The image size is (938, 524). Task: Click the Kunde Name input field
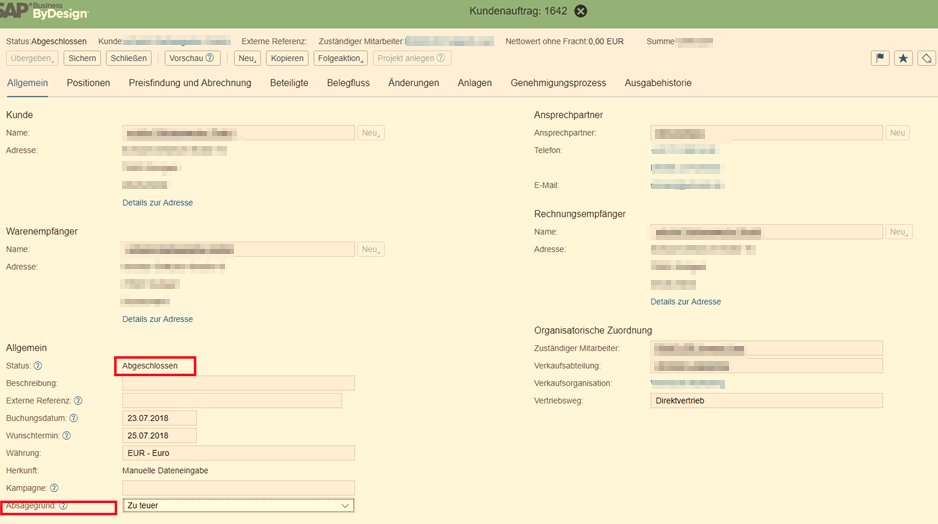(x=238, y=133)
